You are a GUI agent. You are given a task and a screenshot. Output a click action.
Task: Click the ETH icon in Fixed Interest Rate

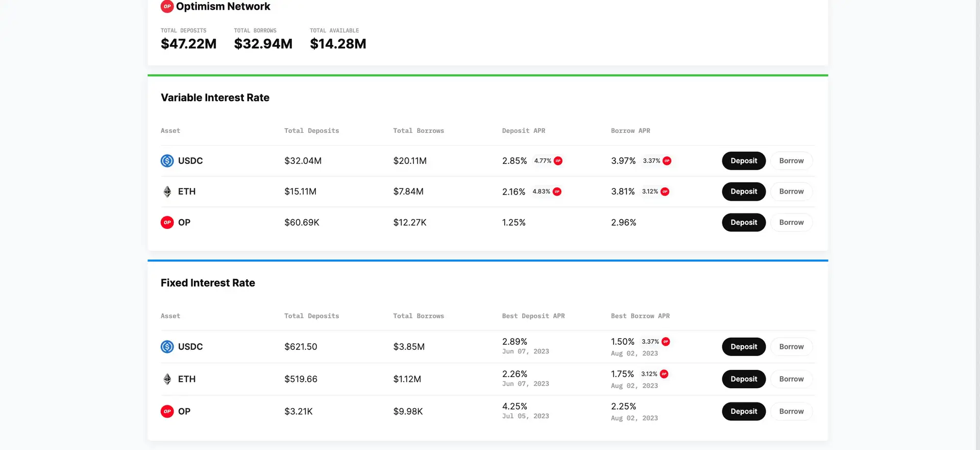point(167,379)
